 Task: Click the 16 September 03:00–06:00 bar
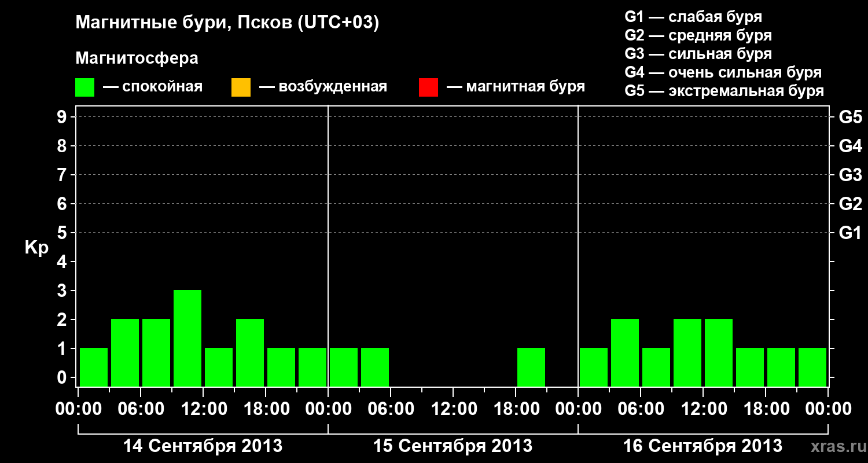(x=625, y=352)
